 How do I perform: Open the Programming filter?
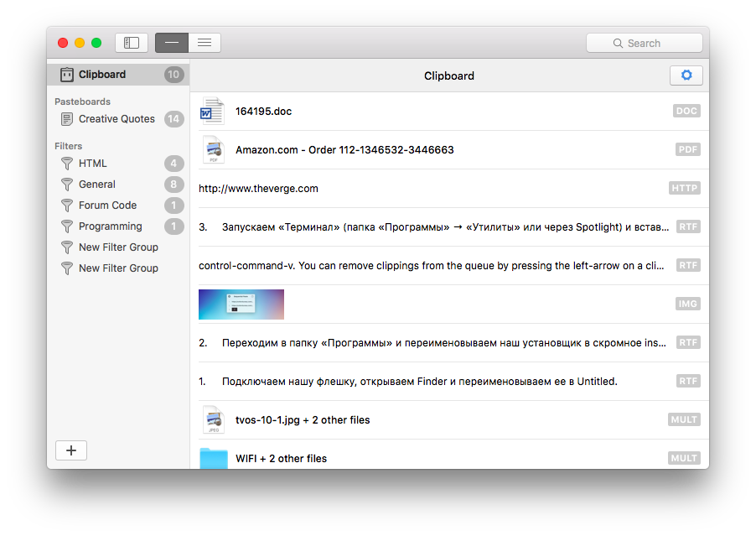tap(110, 226)
